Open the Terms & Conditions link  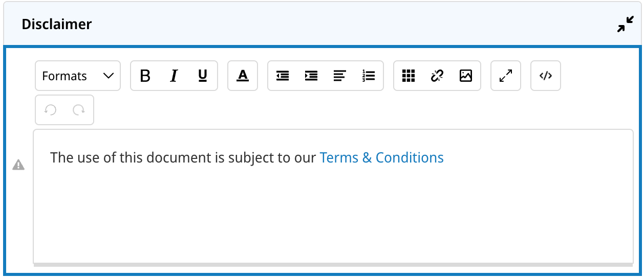click(381, 157)
